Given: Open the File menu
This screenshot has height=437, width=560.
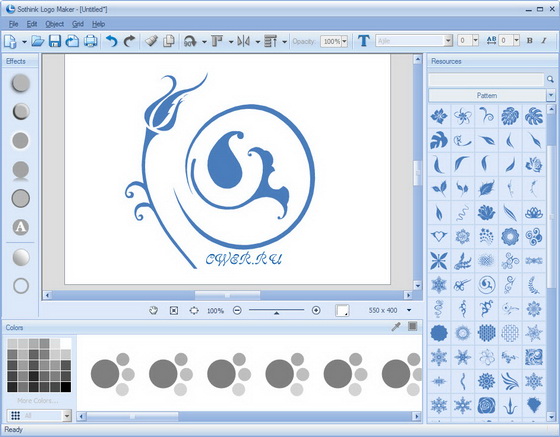Looking at the screenshot, I should click(x=14, y=24).
